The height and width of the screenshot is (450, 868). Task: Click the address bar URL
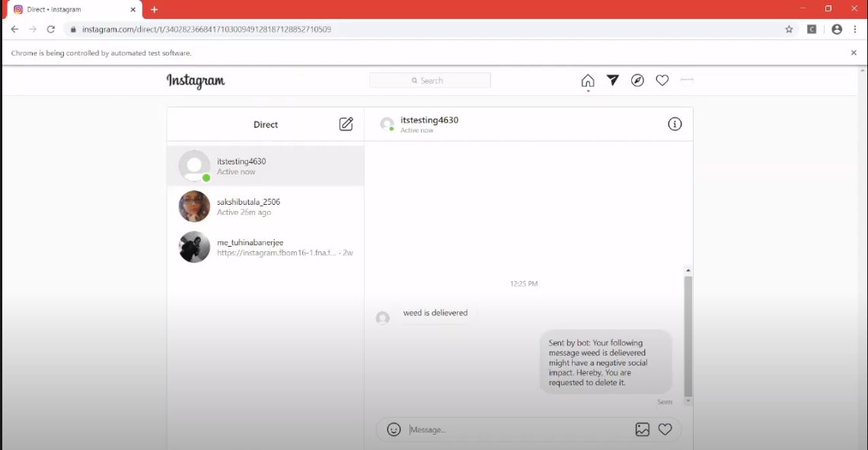[206, 30]
